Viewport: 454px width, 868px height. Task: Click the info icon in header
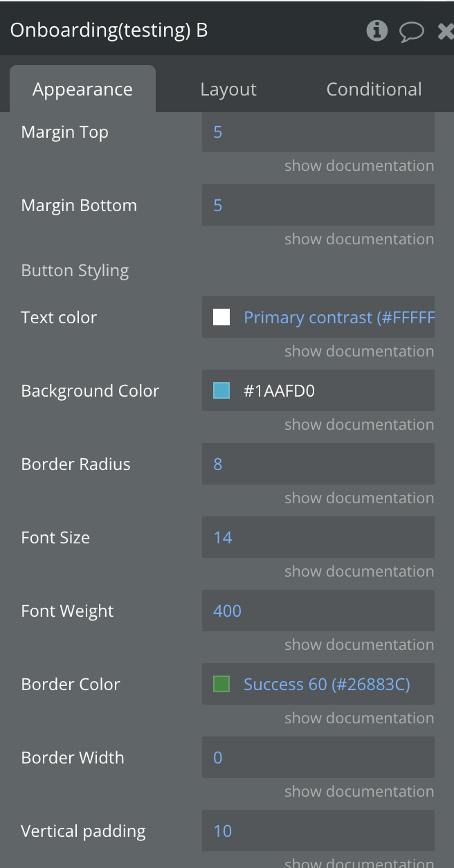376,30
